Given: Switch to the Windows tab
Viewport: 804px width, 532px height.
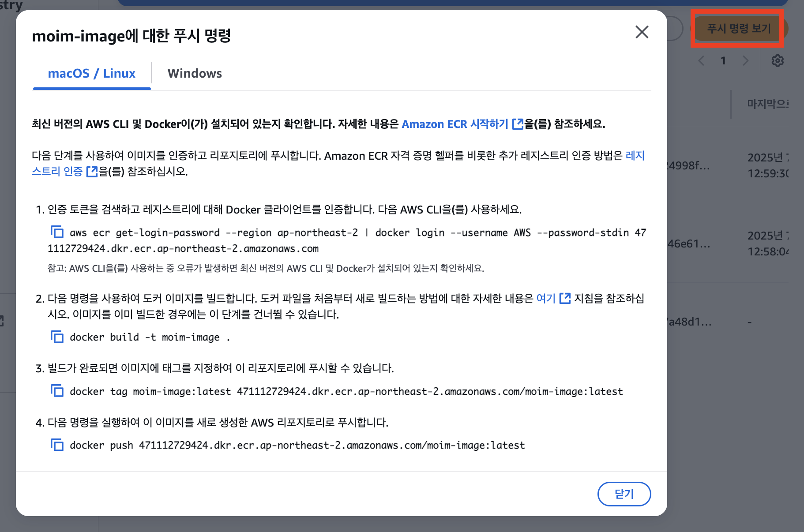Looking at the screenshot, I should pyautogui.click(x=195, y=73).
